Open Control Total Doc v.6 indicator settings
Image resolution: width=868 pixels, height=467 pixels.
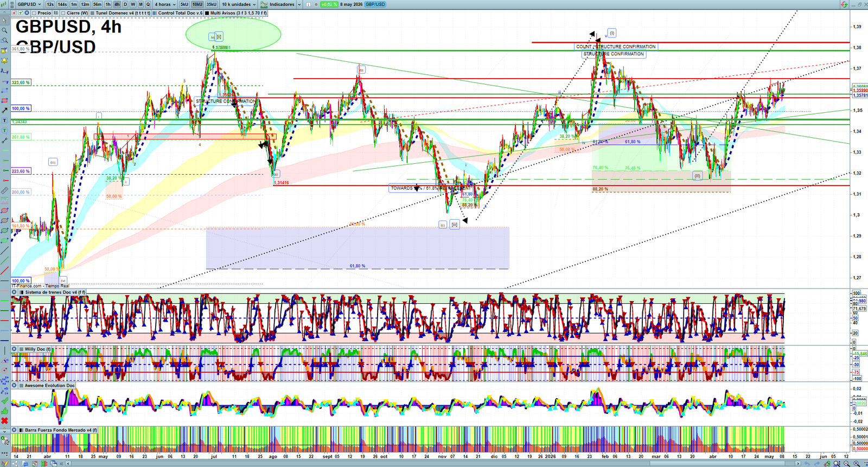(x=179, y=13)
